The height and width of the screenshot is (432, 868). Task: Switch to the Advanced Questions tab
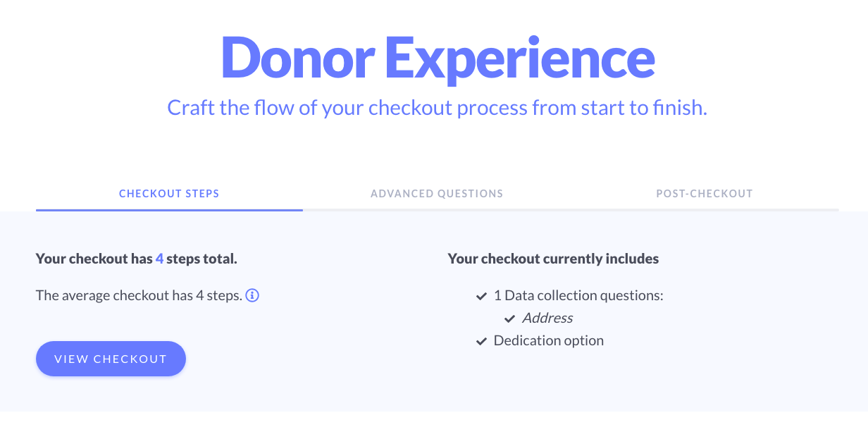point(437,193)
